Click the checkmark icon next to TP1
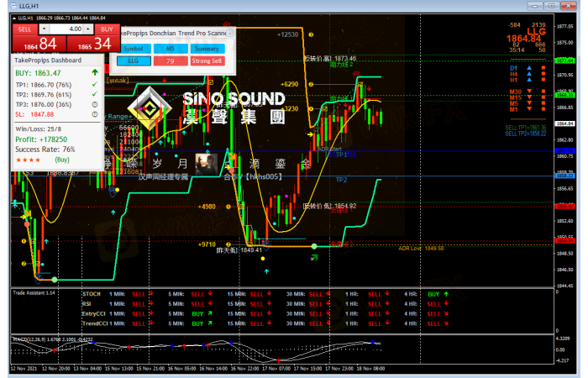Screen dimensions: 588x378 pos(95,85)
